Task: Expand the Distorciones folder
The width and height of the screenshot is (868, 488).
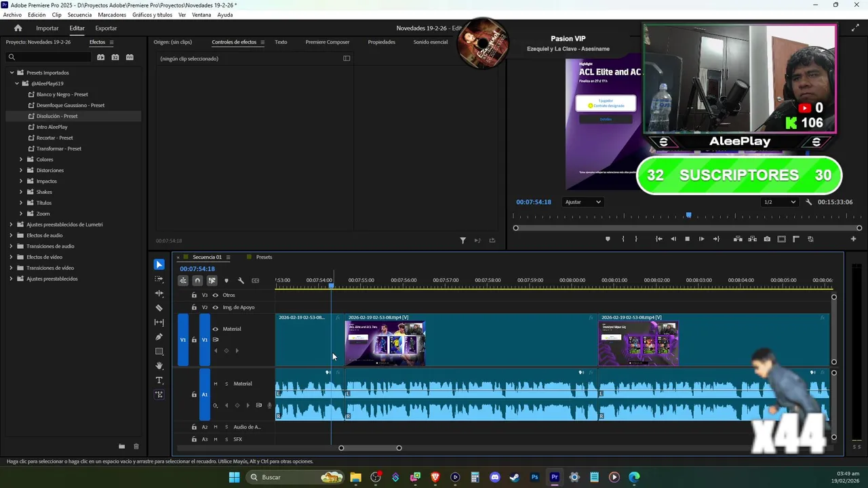Action: pyautogui.click(x=21, y=170)
